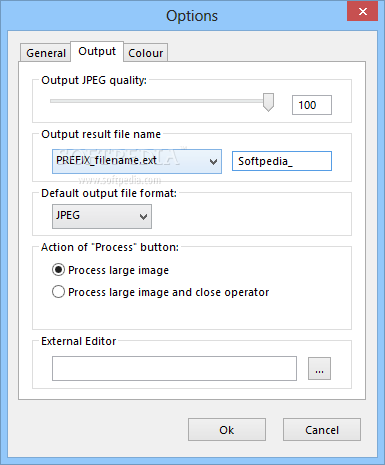Expand the JPEG output format dropdown
This screenshot has height=465, width=385.
click(x=102, y=217)
